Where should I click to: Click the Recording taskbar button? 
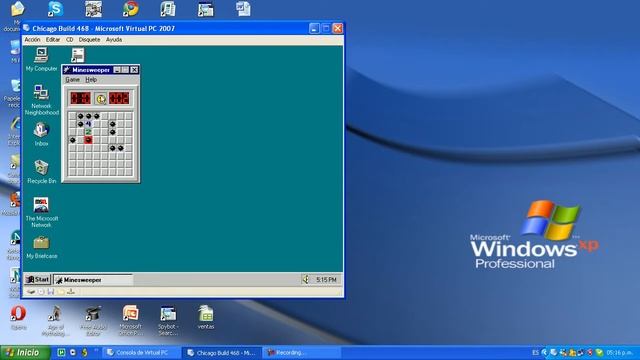pos(302,353)
